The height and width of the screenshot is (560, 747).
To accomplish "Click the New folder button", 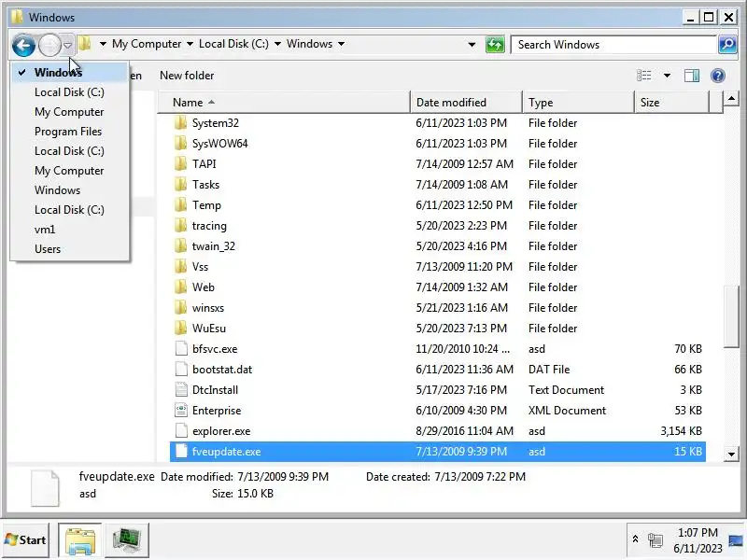I will (x=187, y=76).
